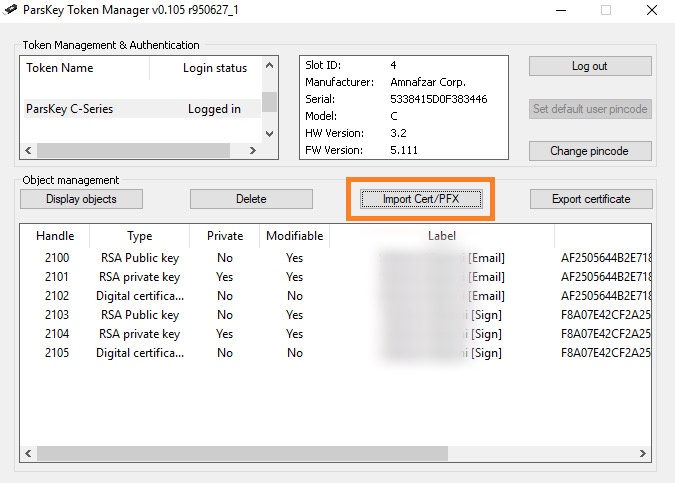Click the Log out button
This screenshot has height=483, width=675.
tap(590, 66)
